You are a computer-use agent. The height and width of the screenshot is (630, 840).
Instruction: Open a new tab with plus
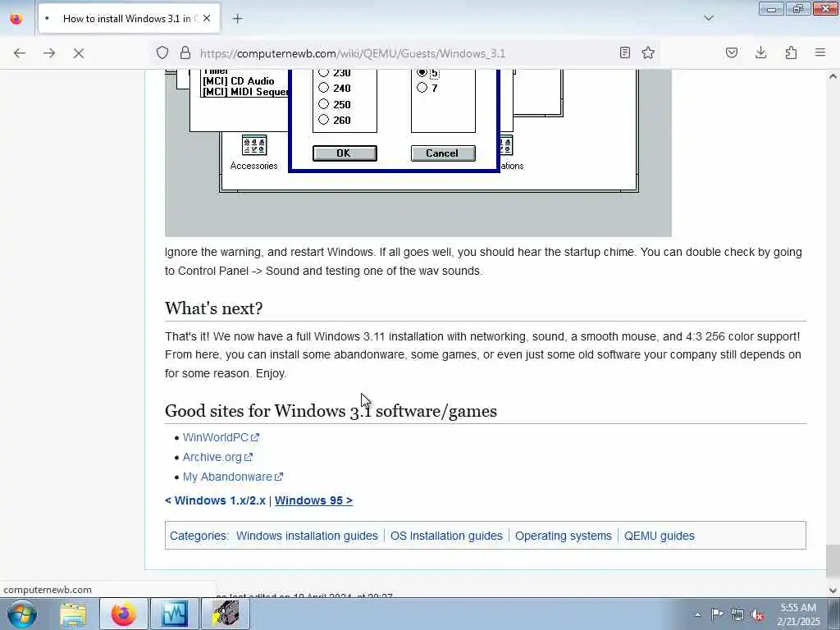pyautogui.click(x=238, y=19)
